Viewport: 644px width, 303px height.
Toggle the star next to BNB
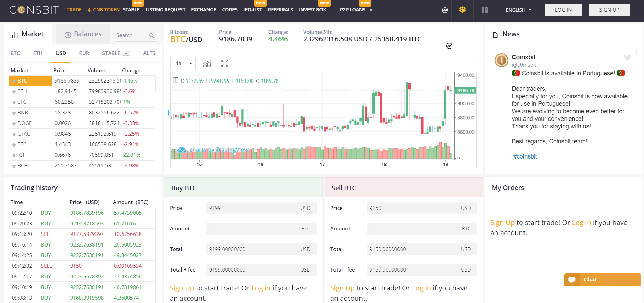pos(14,113)
